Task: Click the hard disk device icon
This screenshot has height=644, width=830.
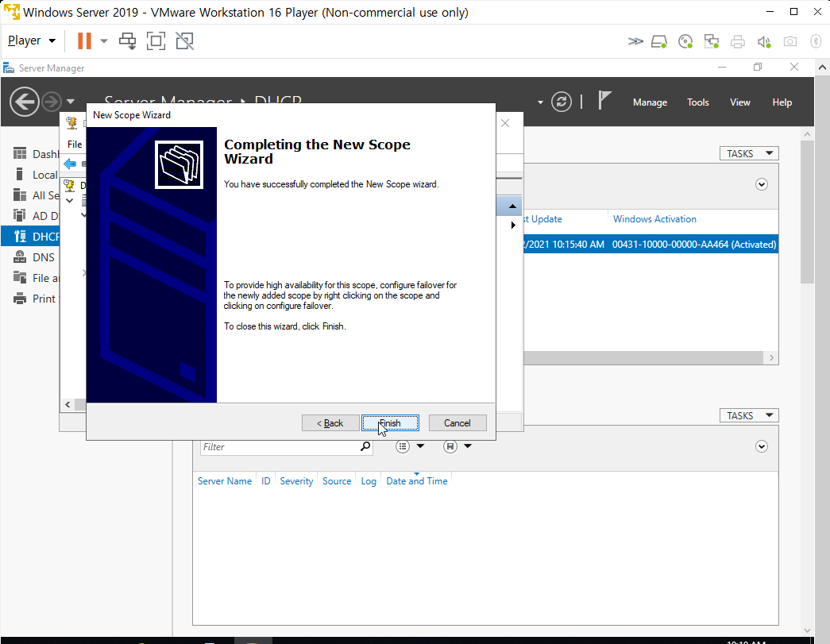Action: coord(659,41)
